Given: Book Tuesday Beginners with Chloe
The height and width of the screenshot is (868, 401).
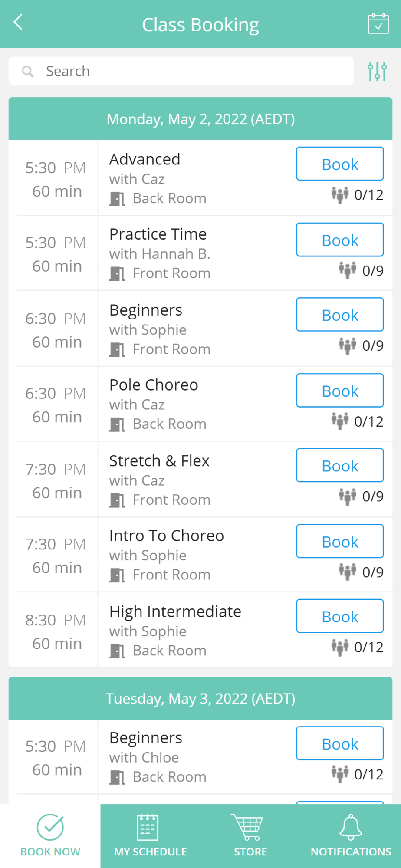Looking at the screenshot, I should [340, 743].
